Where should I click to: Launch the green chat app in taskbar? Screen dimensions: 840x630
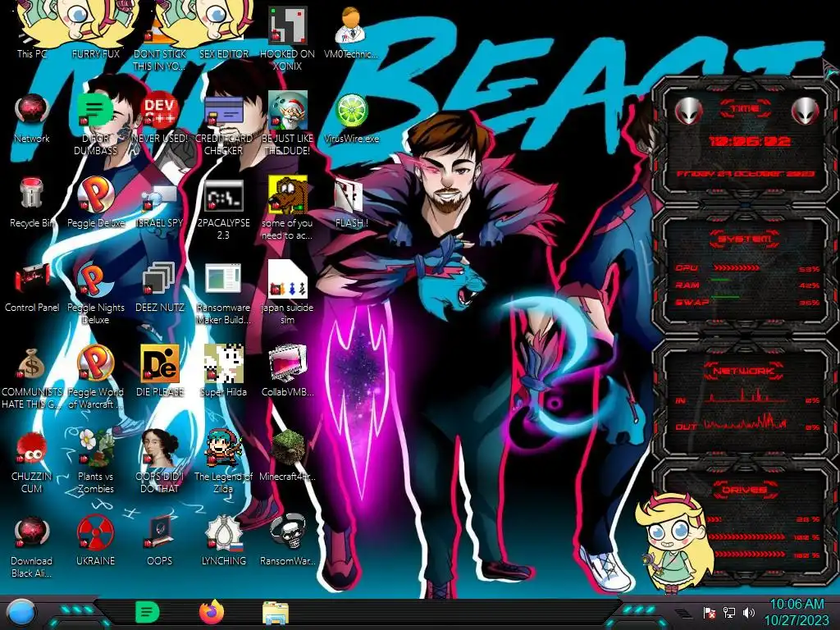[x=148, y=612]
